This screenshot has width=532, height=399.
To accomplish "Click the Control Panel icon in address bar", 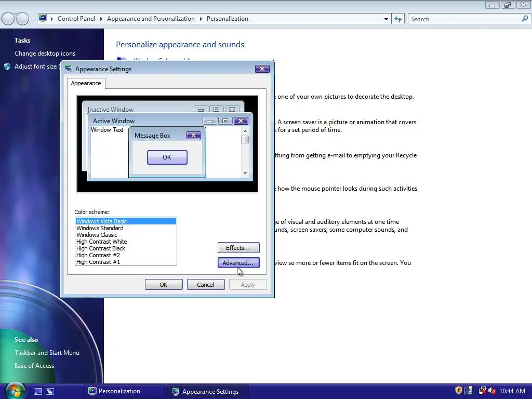I will (43, 18).
